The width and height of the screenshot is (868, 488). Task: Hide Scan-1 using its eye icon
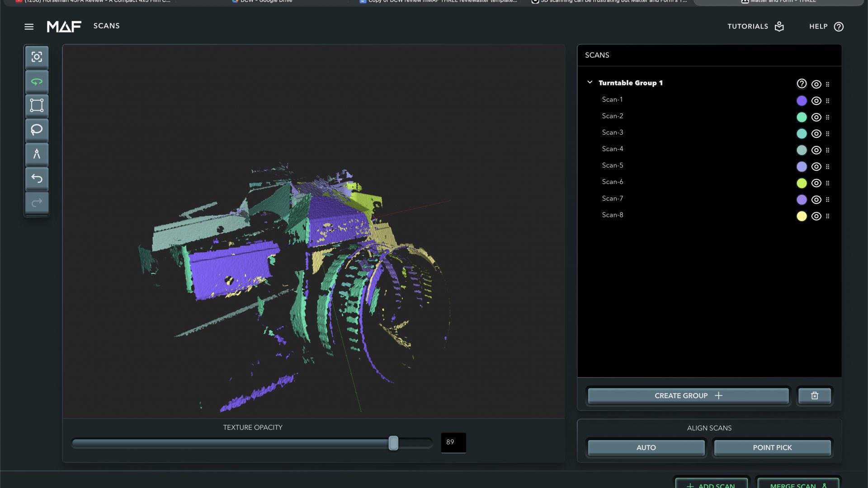point(816,101)
